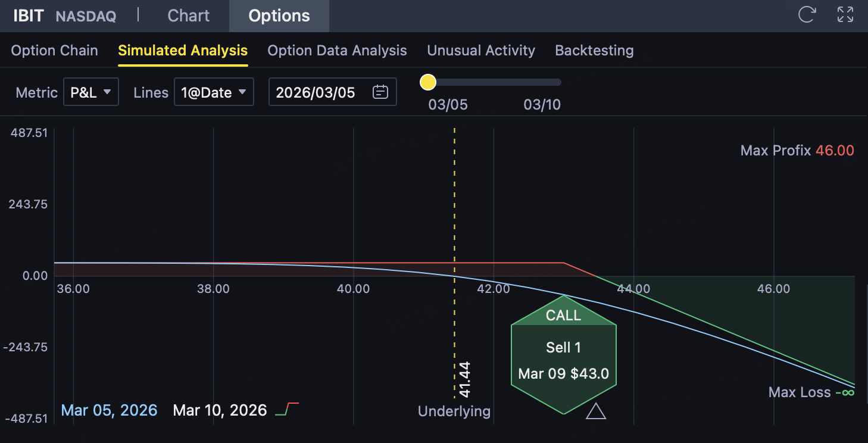Click the triangle marker below CALL hexagon

tap(596, 411)
